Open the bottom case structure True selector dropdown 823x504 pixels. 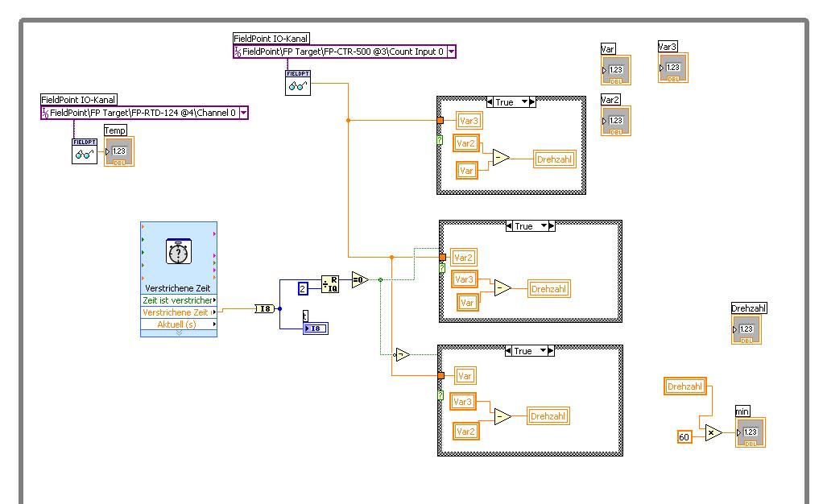544,351
